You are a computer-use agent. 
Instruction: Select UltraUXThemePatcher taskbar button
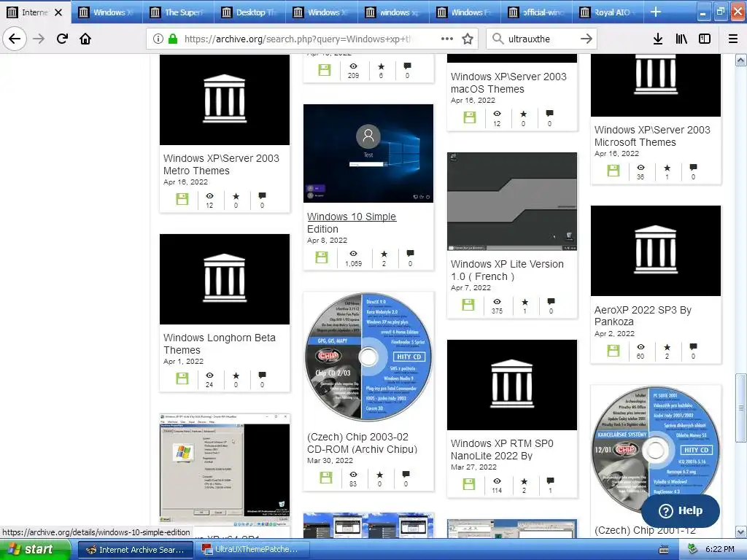[251, 550]
